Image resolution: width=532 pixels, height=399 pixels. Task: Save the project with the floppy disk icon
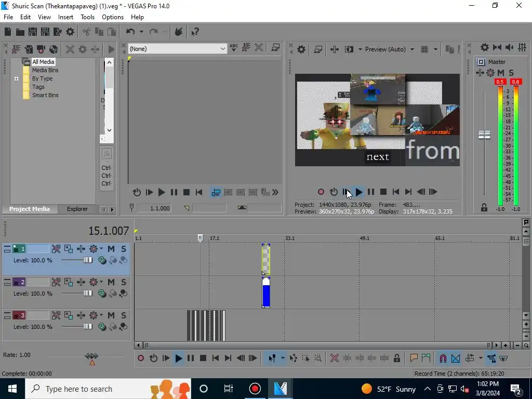[33, 32]
